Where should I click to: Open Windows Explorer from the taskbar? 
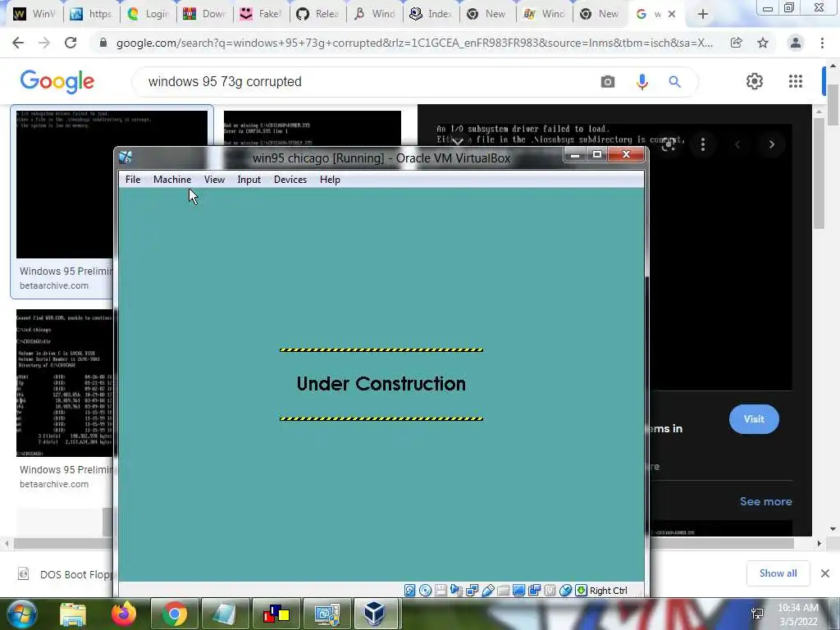pos(73,614)
